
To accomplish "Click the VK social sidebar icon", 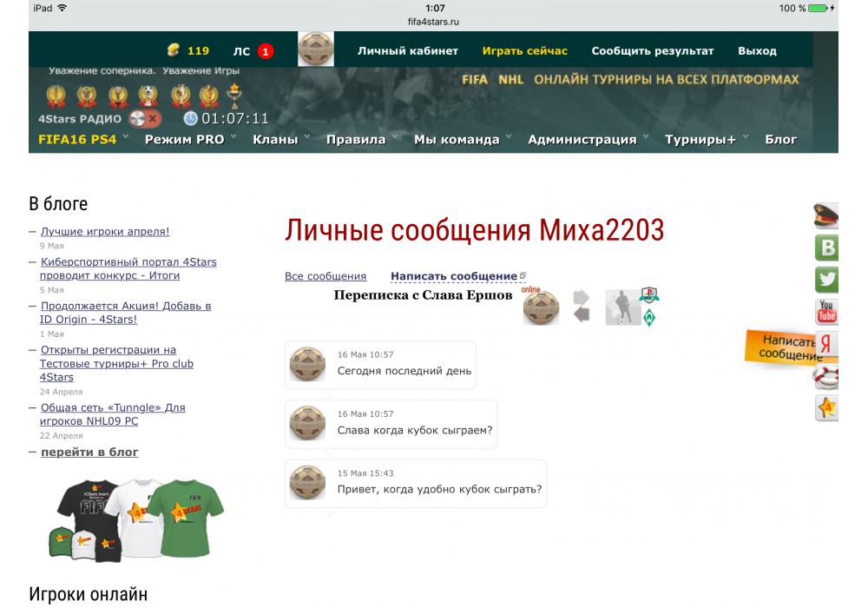I will (826, 248).
